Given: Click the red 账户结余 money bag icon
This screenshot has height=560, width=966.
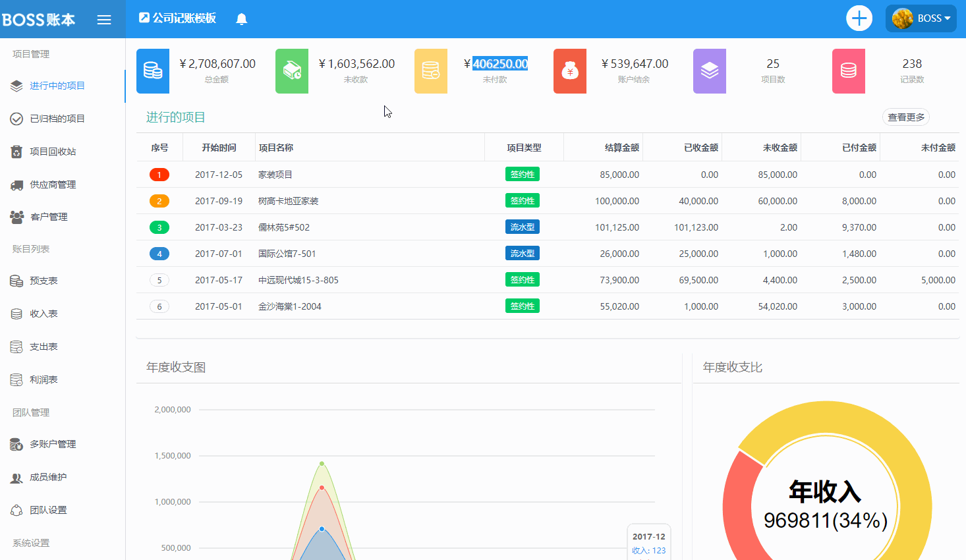Looking at the screenshot, I should 570,71.
